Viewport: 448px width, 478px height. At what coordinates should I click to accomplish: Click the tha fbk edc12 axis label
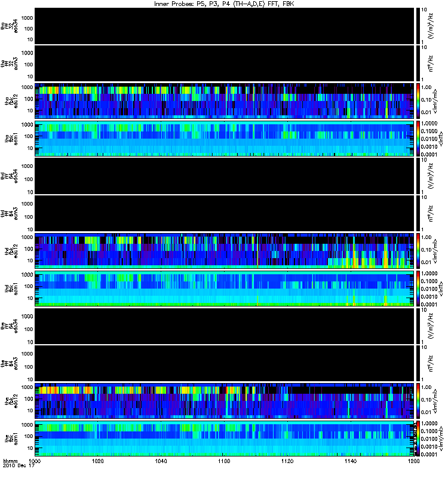tap(11, 100)
